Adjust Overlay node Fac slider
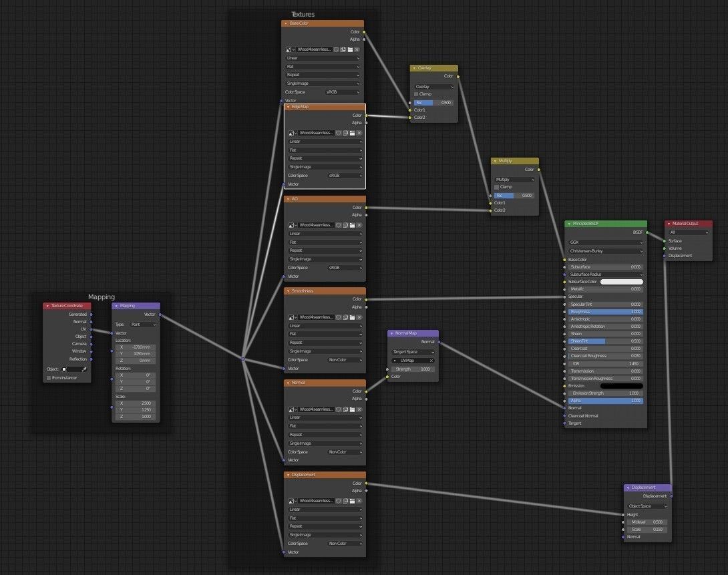The width and height of the screenshot is (728, 575). point(433,103)
